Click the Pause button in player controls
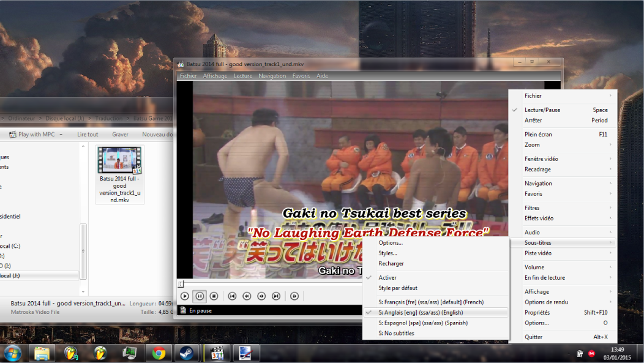 pyautogui.click(x=200, y=296)
